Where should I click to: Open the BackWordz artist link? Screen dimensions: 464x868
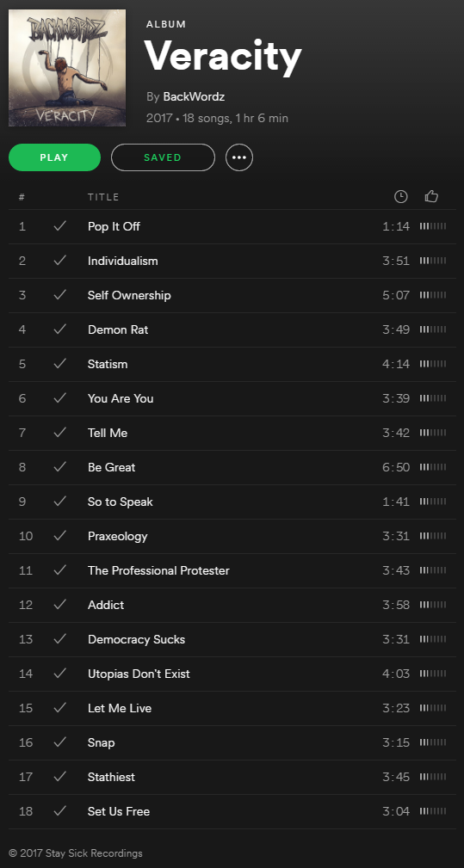click(x=194, y=97)
